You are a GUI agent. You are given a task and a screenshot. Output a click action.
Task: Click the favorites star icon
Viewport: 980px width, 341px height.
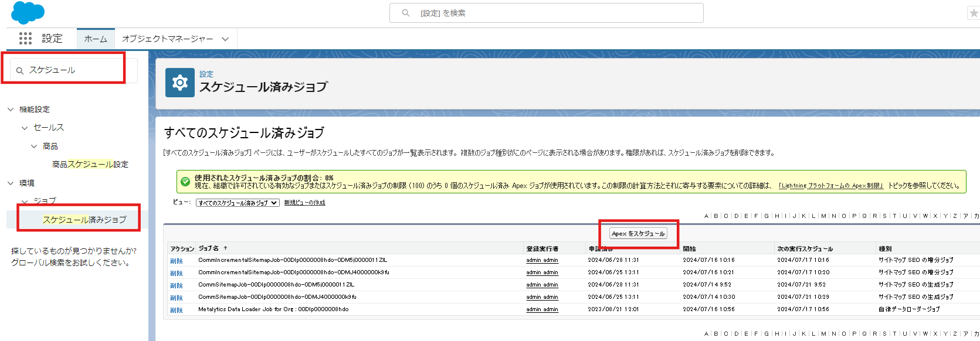[974, 13]
